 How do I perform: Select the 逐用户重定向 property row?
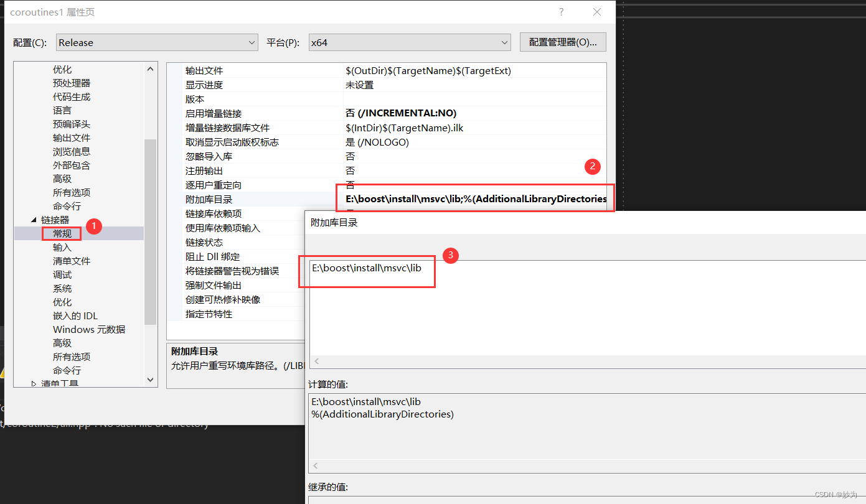(386, 185)
